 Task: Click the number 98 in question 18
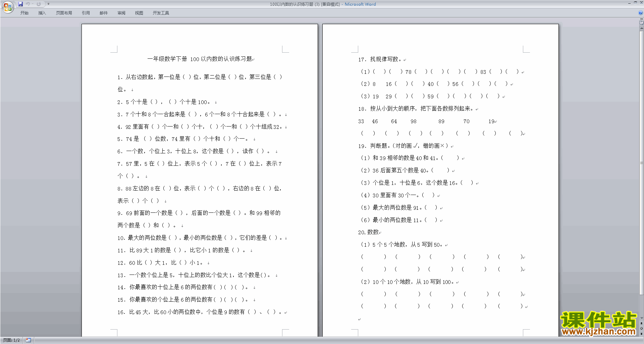414,121
